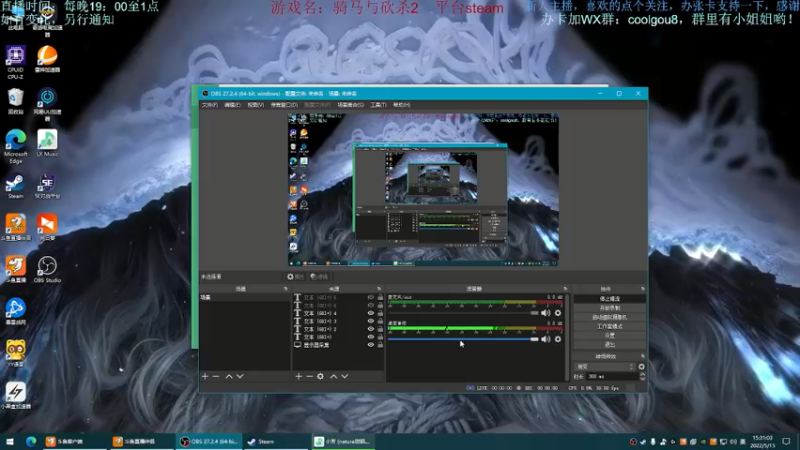Mute the desktop audio (桌面音频) speaker icon
This screenshot has height=450, width=800.
[x=545, y=339]
